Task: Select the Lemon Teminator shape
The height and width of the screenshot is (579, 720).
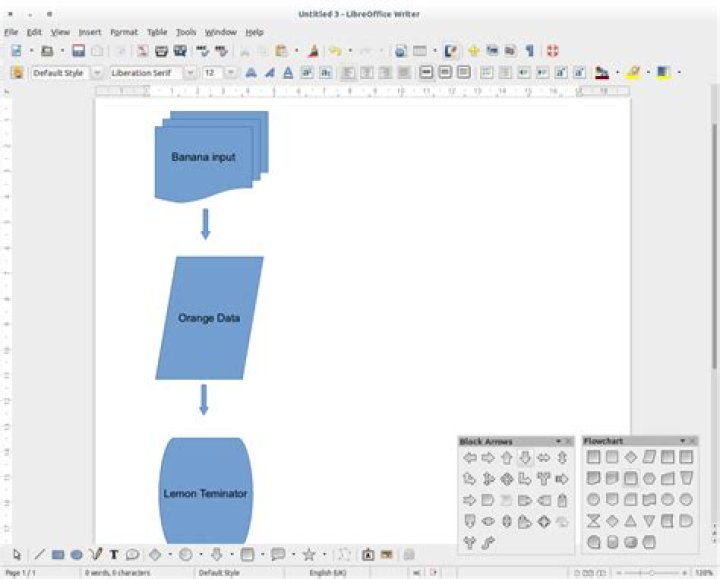Action: coord(205,491)
